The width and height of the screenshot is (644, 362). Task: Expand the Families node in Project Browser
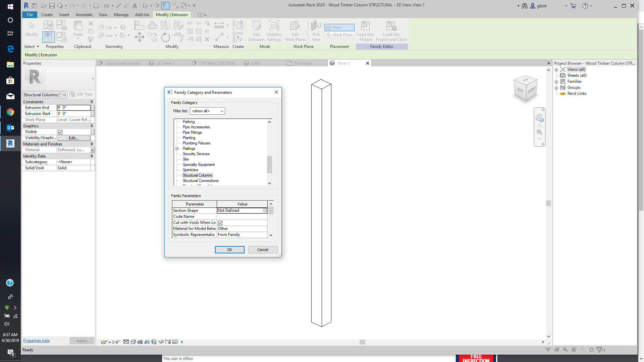click(x=556, y=82)
